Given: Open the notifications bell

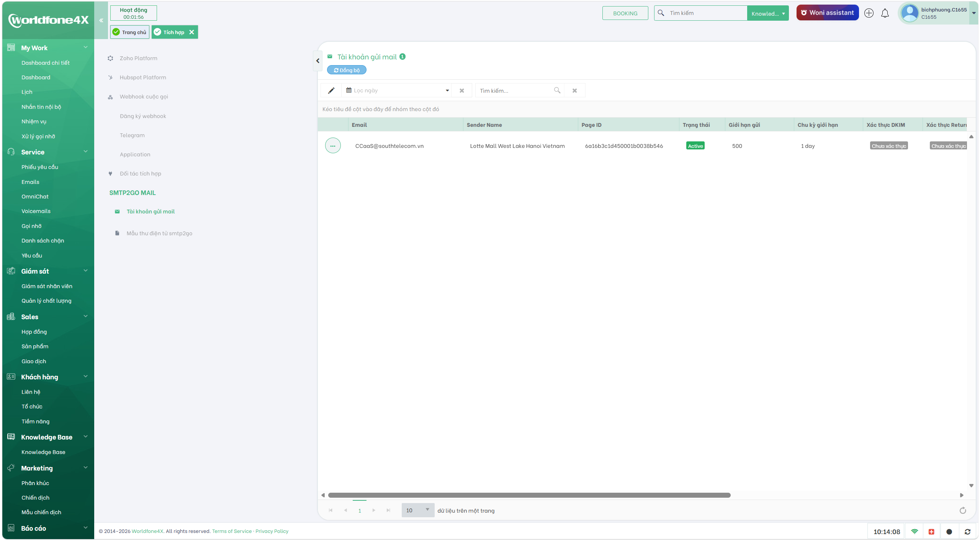Looking at the screenshot, I should (x=885, y=13).
